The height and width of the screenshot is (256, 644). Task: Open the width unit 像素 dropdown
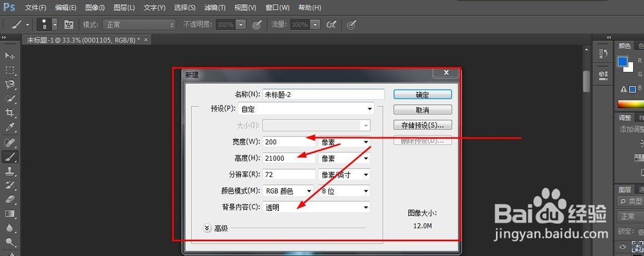[344, 142]
